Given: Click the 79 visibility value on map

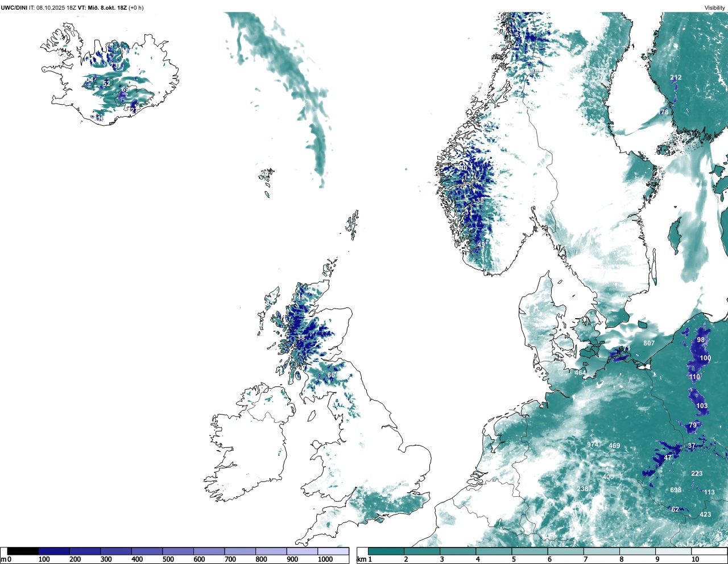Looking at the screenshot, I should pos(693,425).
